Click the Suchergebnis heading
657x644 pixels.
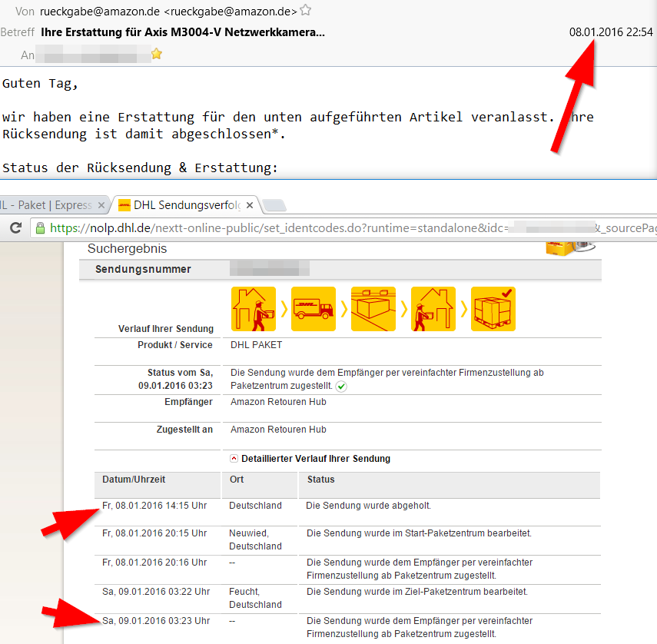pyautogui.click(x=127, y=248)
